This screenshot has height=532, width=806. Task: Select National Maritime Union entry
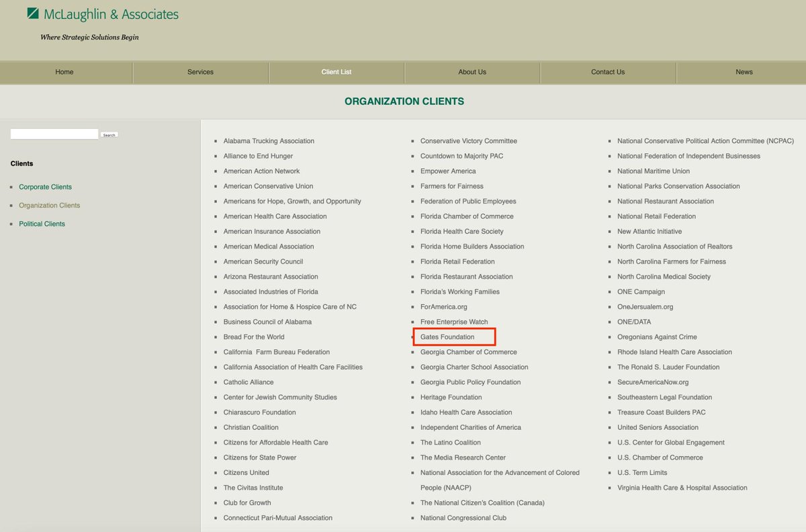tap(654, 171)
